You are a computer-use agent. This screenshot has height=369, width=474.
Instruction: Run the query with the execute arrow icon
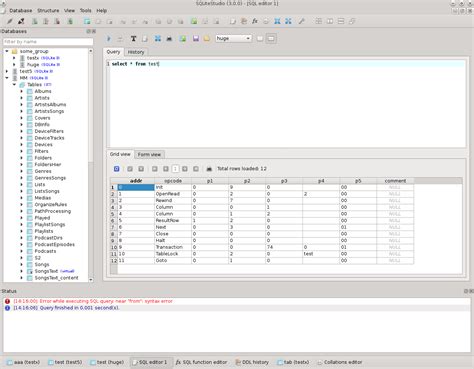[109, 39]
